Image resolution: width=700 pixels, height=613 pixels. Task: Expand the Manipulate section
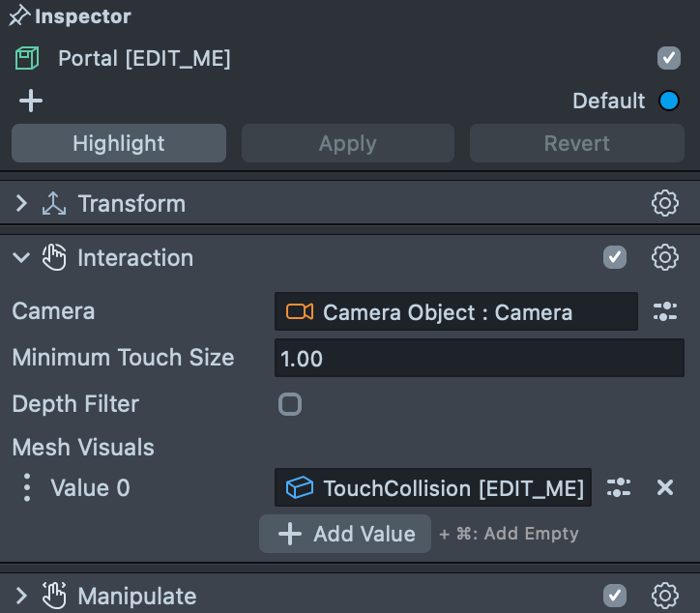pos(21,596)
